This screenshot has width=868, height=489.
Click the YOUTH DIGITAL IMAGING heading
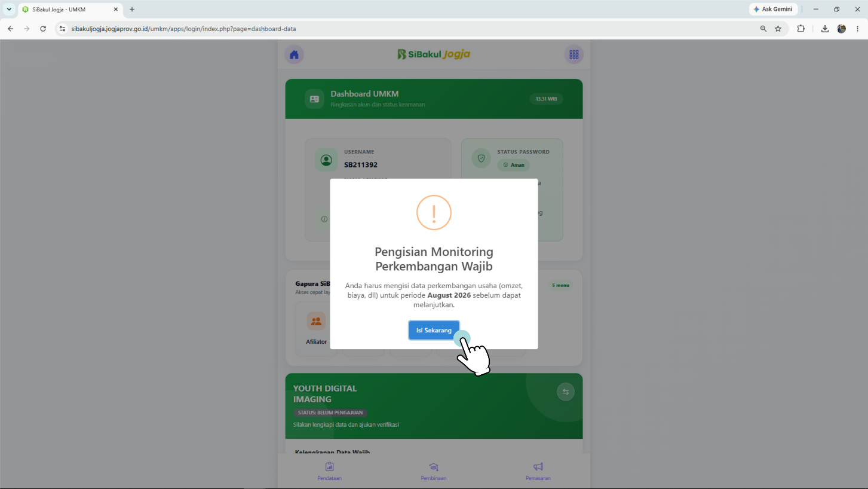click(325, 394)
